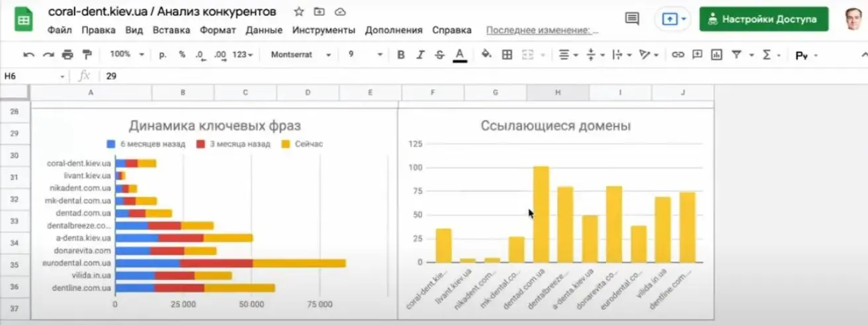Open the functions (Σ) dropdown
868x325 pixels.
(x=771, y=55)
